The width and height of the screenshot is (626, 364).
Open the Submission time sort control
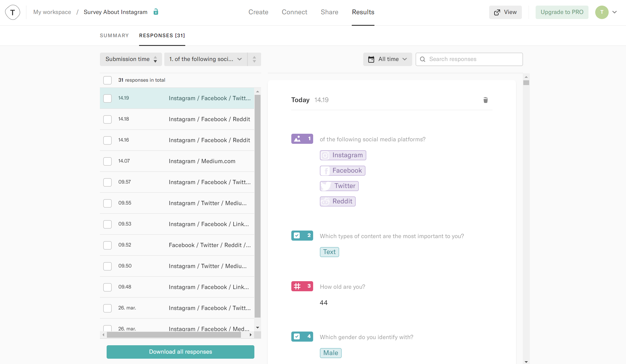(131, 59)
